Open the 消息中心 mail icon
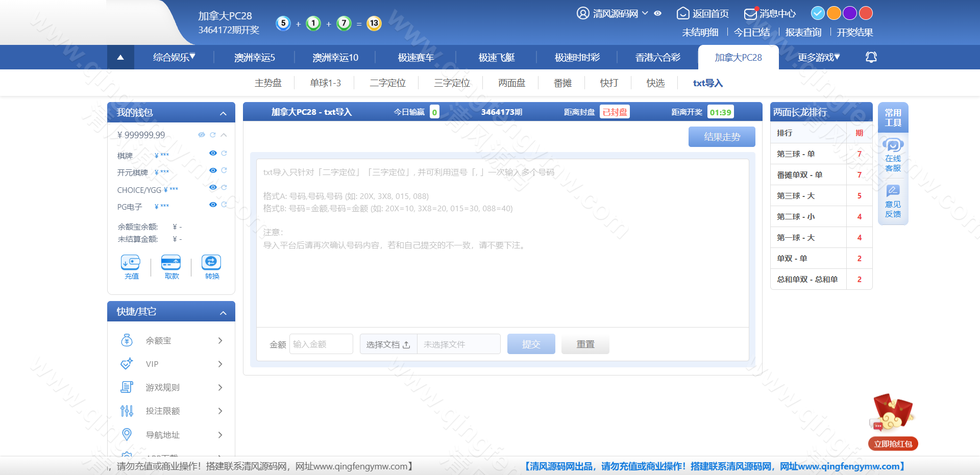980x475 pixels. tap(750, 13)
